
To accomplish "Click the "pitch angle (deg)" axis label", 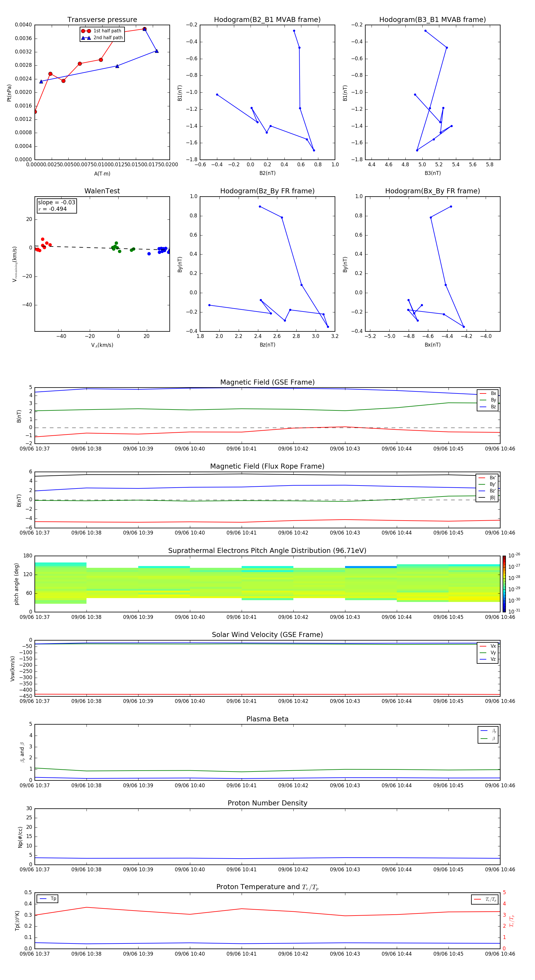I will (16, 584).
